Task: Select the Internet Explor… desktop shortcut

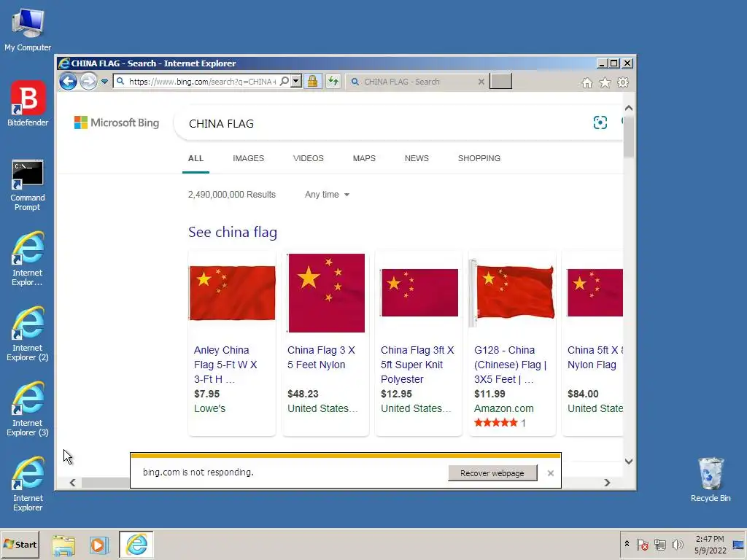Action: [x=28, y=259]
